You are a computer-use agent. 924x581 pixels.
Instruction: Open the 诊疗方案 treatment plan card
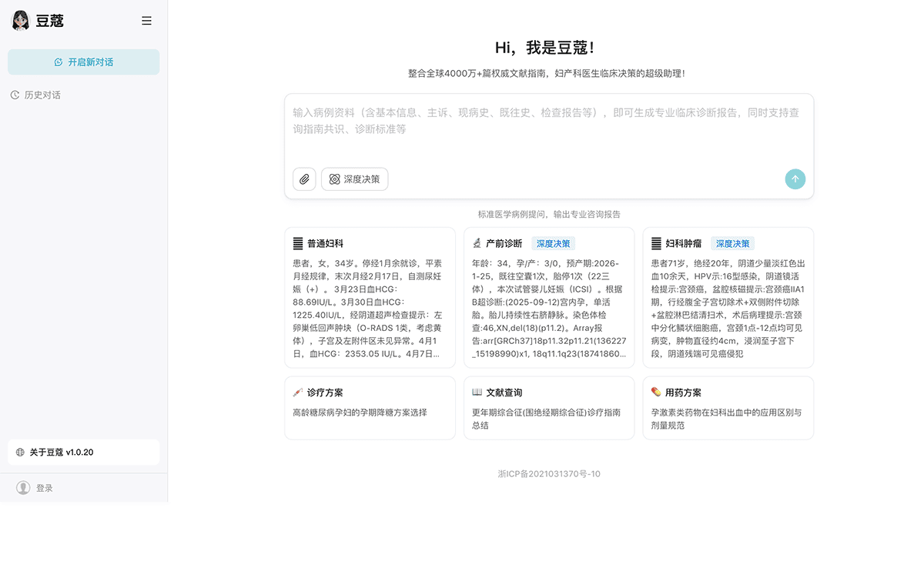pos(370,408)
